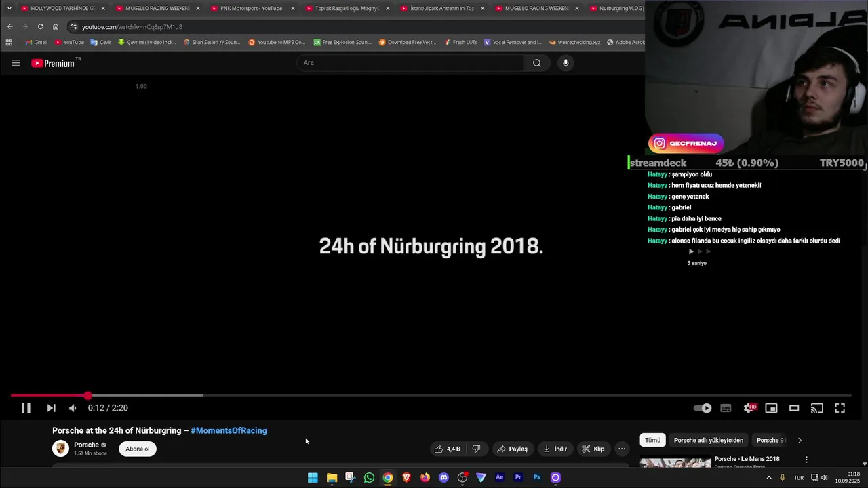
Task: Launch Premiere Pro from taskbar
Action: (x=518, y=478)
